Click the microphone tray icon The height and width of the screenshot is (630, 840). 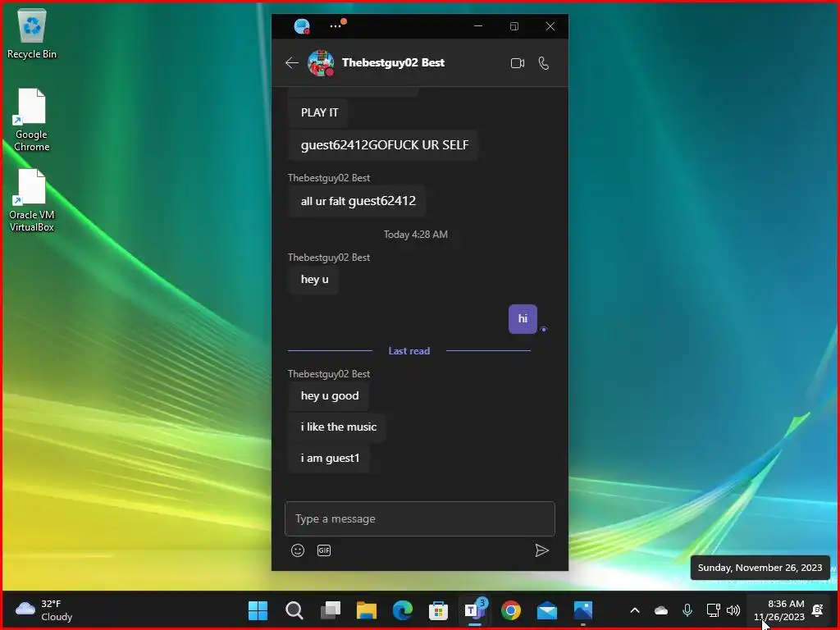click(687, 610)
